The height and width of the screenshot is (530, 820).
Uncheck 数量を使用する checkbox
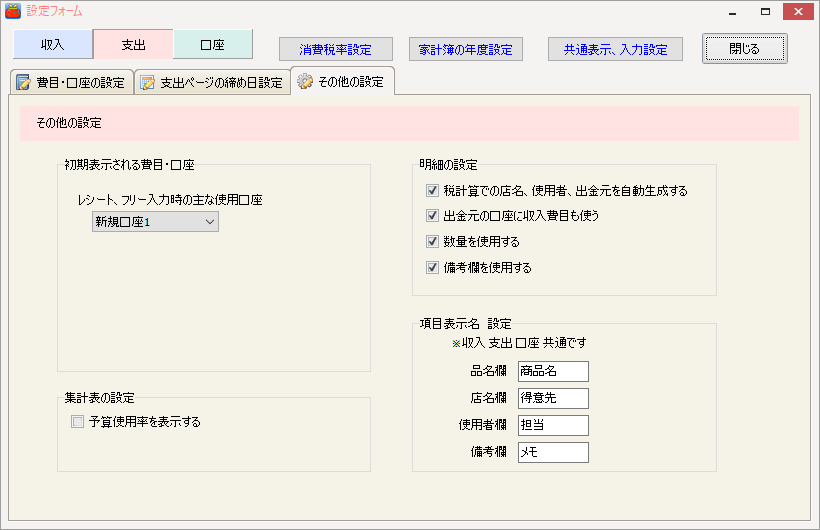tap(432, 241)
